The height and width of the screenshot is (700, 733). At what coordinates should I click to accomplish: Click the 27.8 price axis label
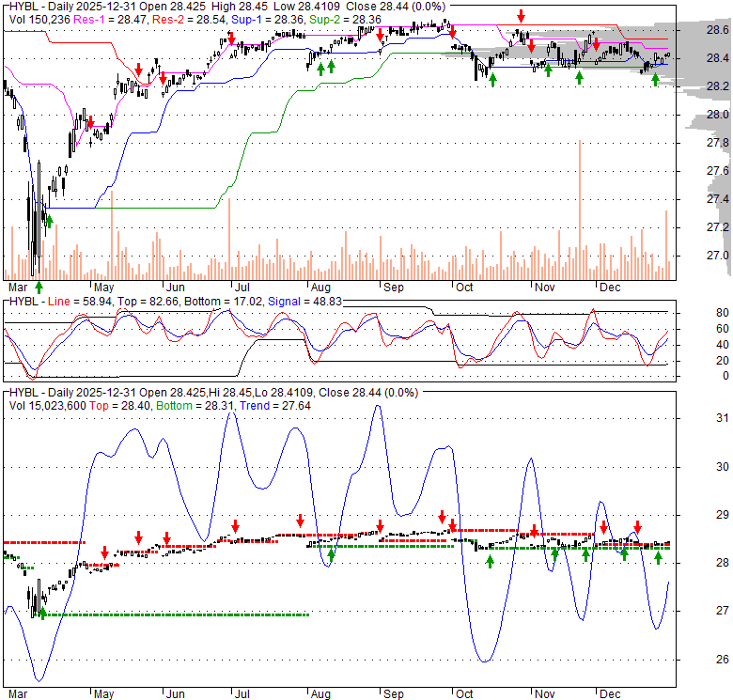[718, 143]
